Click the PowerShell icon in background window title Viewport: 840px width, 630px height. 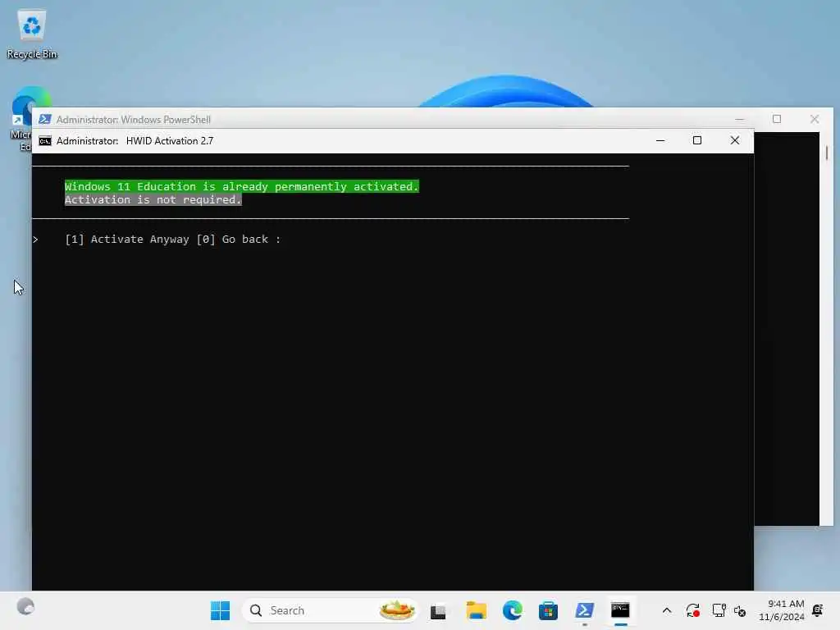(x=45, y=119)
